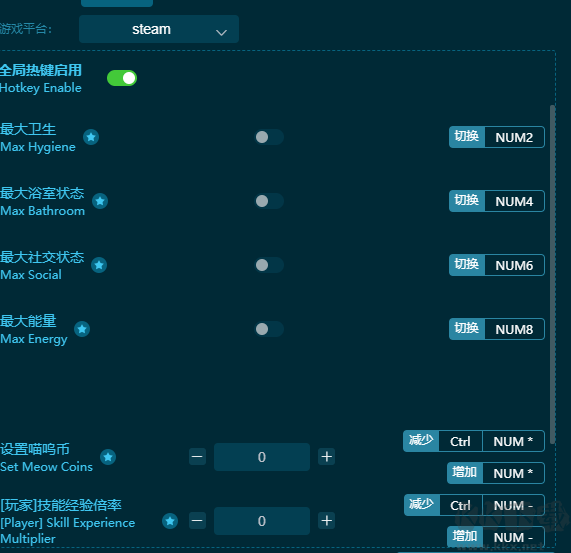Click the Meow Coins value input field
This screenshot has height=553, width=571.
tap(262, 457)
